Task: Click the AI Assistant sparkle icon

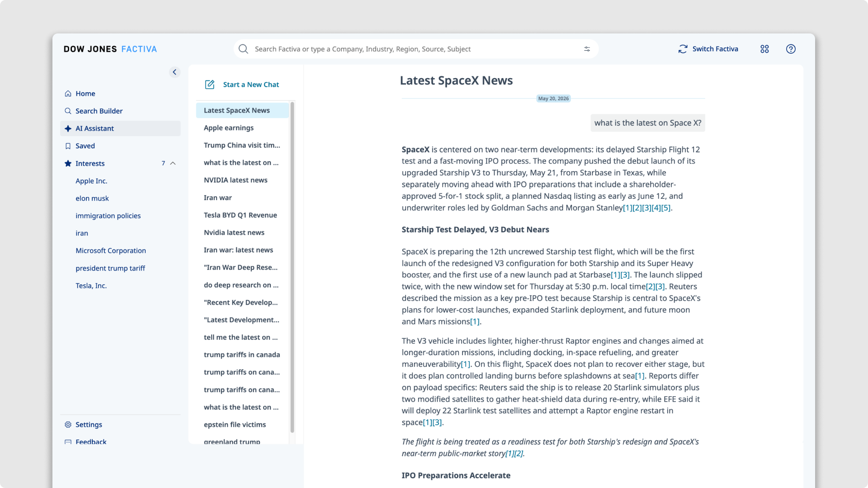Action: coord(68,129)
